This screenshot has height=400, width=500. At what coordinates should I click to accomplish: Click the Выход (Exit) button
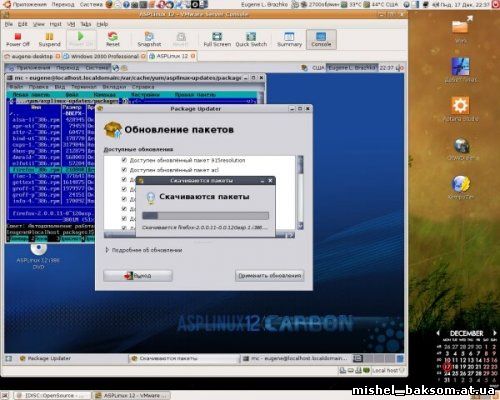[x=138, y=276]
